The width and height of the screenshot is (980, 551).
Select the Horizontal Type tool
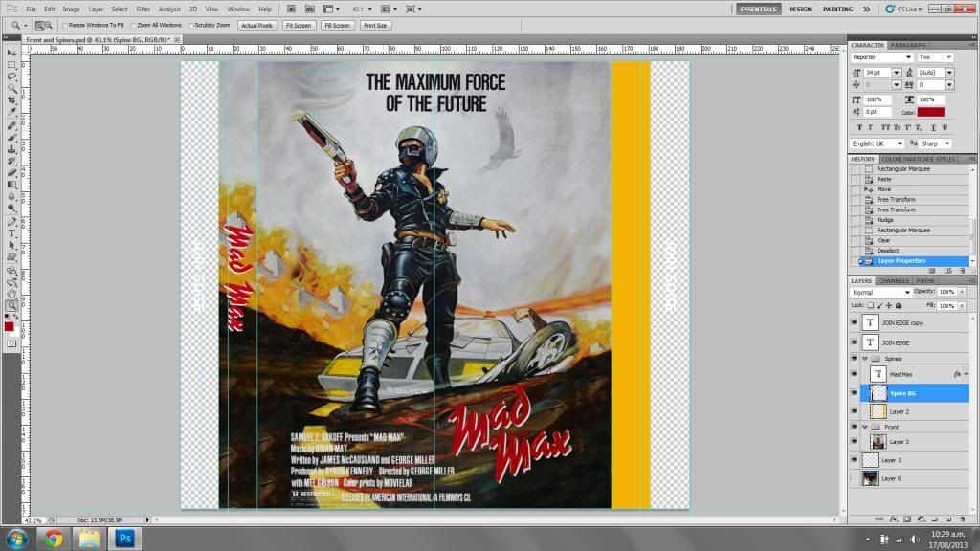click(11, 233)
